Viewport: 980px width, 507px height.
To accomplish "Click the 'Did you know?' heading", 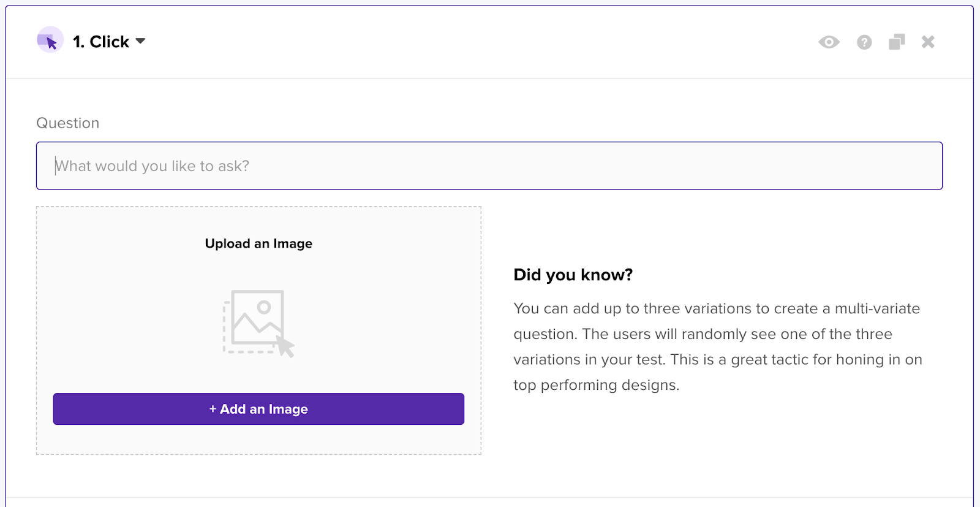I will coord(573,275).
